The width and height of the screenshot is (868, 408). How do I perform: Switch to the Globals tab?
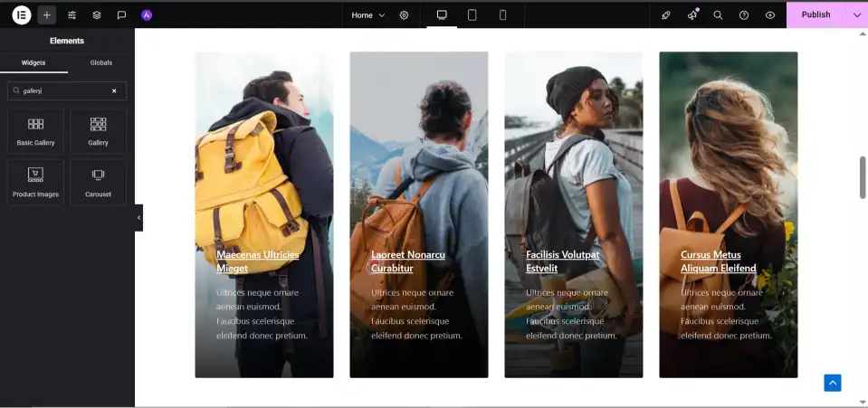click(x=101, y=62)
